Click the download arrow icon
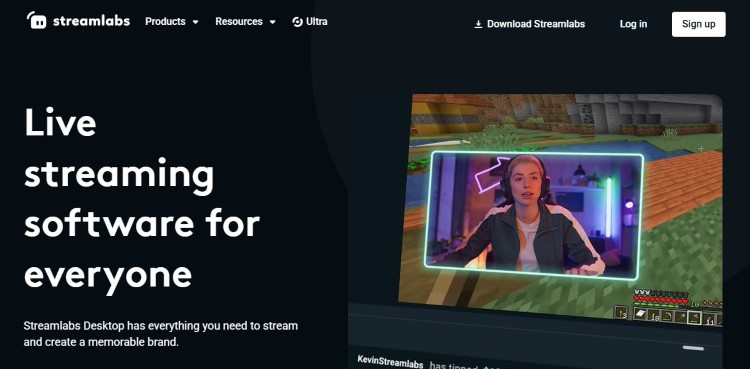Image resolution: width=750 pixels, height=369 pixels. [x=478, y=24]
